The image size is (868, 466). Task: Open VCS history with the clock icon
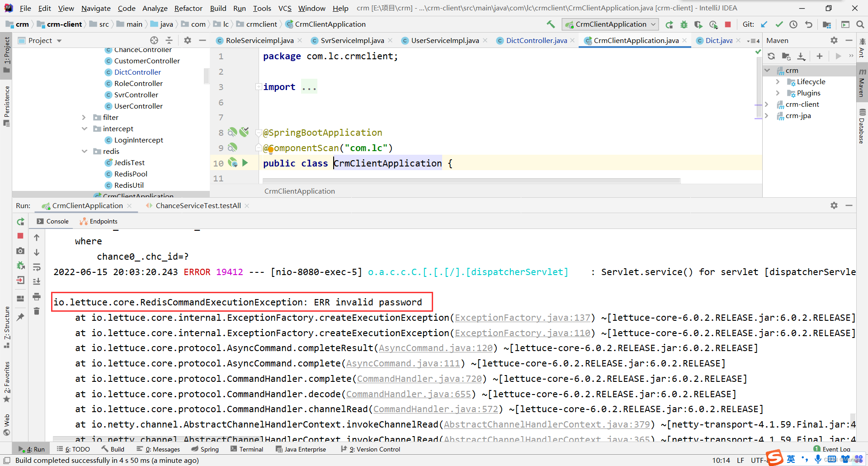point(794,24)
